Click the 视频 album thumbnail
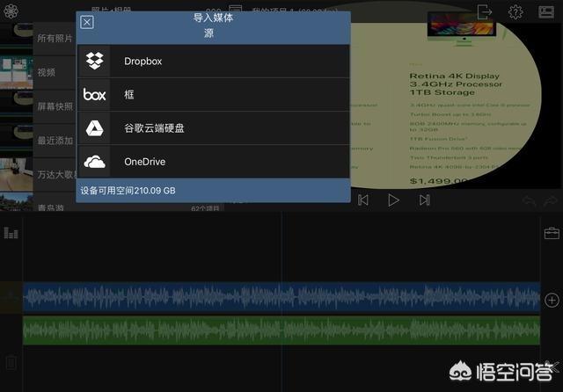The width and height of the screenshot is (563, 392). tap(17, 72)
